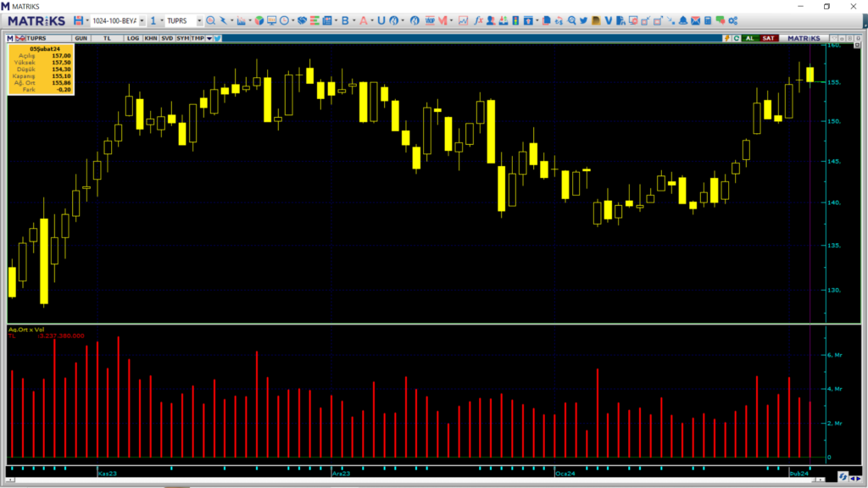Image resolution: width=868 pixels, height=488 pixels.
Task: Open the envelope mail icon
Action: [x=696, y=20]
